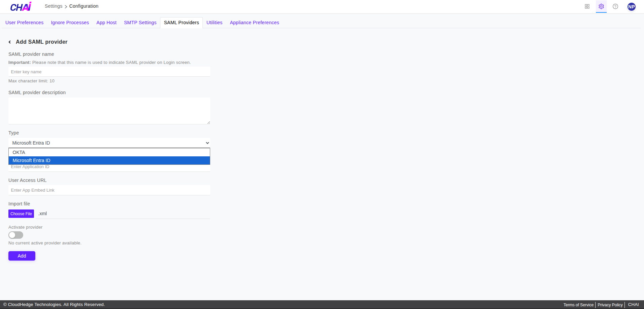The width and height of the screenshot is (644, 309).
Task: Open the Type dropdown chevron
Action: coord(206,143)
